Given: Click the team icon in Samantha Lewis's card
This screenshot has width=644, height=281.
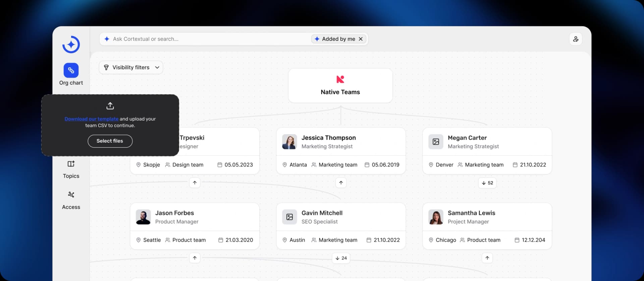Looking at the screenshot, I should click(462, 240).
